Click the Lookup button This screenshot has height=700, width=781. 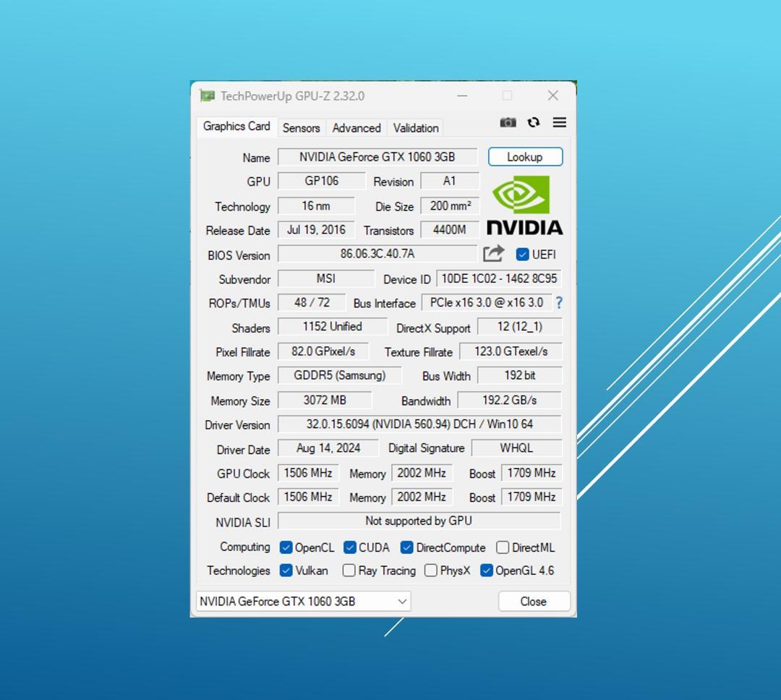525,157
